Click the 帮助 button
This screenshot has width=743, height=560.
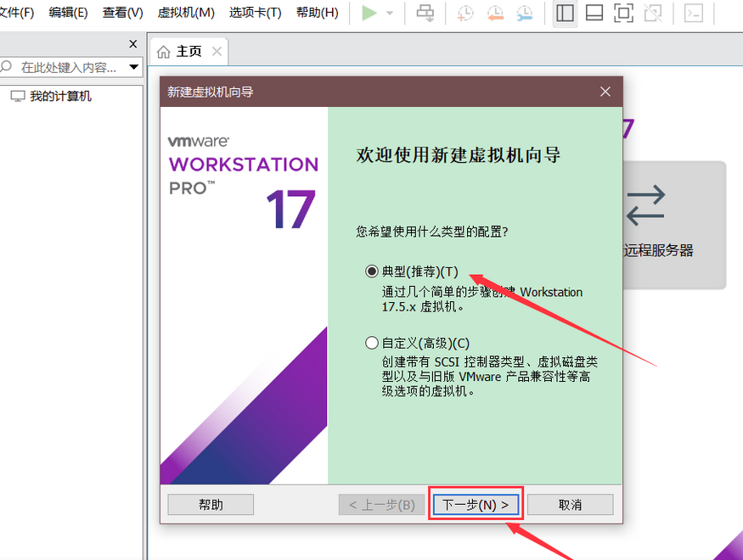[210, 504]
